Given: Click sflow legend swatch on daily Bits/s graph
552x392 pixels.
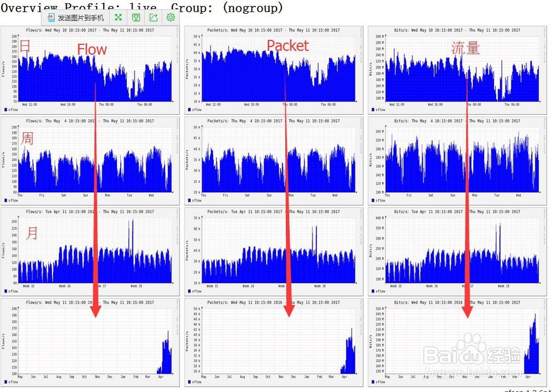Looking at the screenshot, I should point(373,109).
